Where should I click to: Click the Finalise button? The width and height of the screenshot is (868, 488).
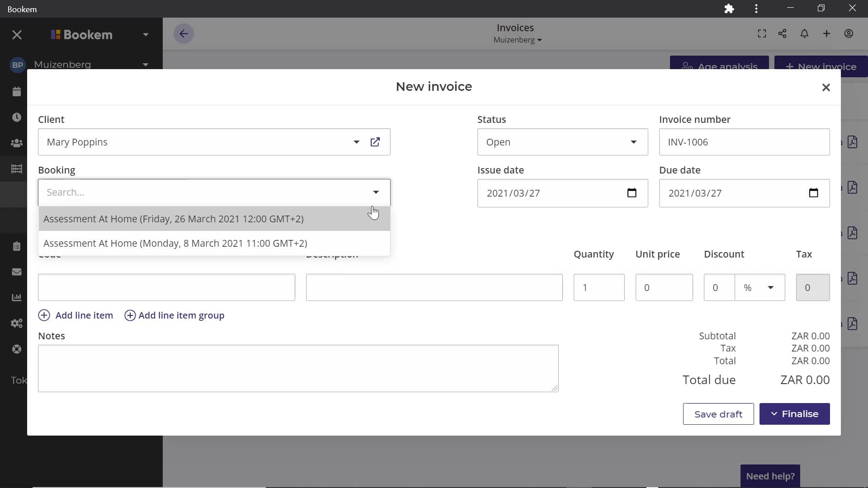click(795, 414)
